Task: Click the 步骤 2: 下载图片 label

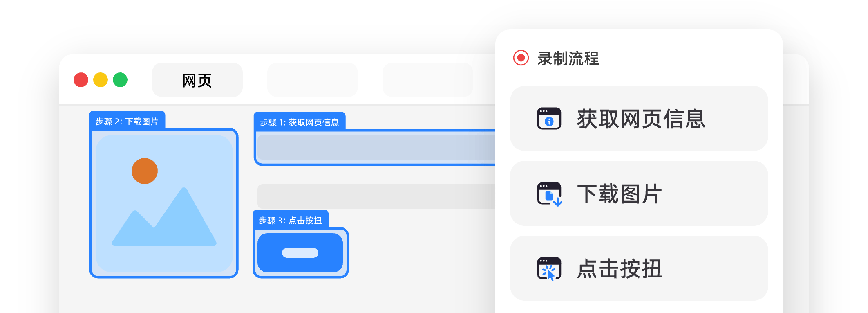Action: (127, 121)
